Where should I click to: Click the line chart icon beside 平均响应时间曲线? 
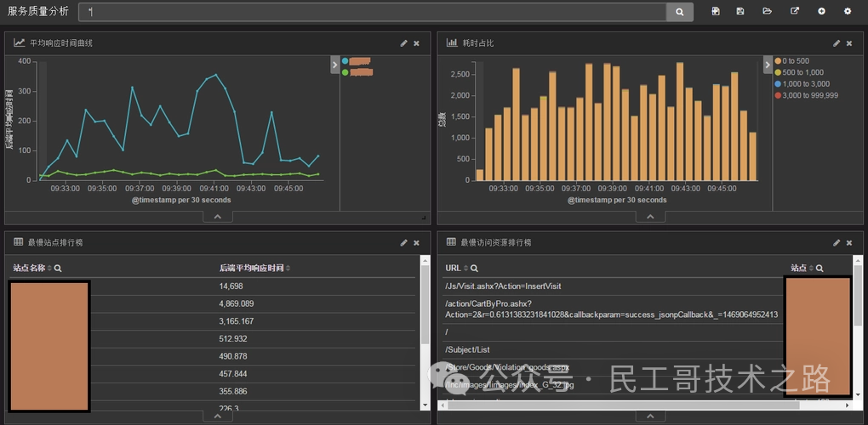(x=20, y=42)
